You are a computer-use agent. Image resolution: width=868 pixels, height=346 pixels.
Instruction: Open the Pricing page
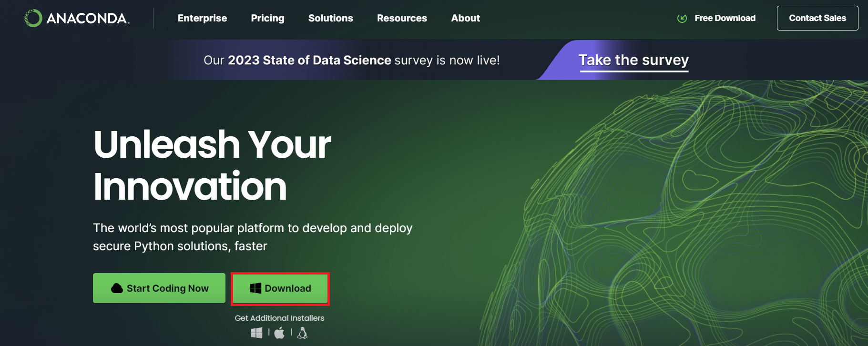267,18
